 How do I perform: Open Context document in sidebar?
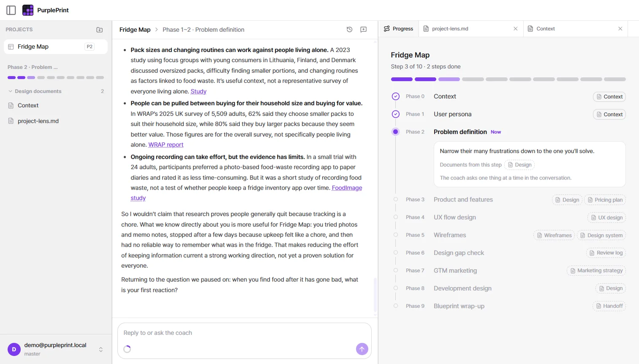click(56, 106)
